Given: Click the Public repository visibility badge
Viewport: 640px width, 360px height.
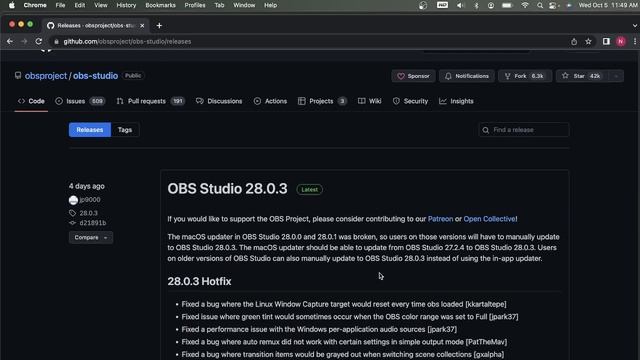Looking at the screenshot, I should coord(133,76).
